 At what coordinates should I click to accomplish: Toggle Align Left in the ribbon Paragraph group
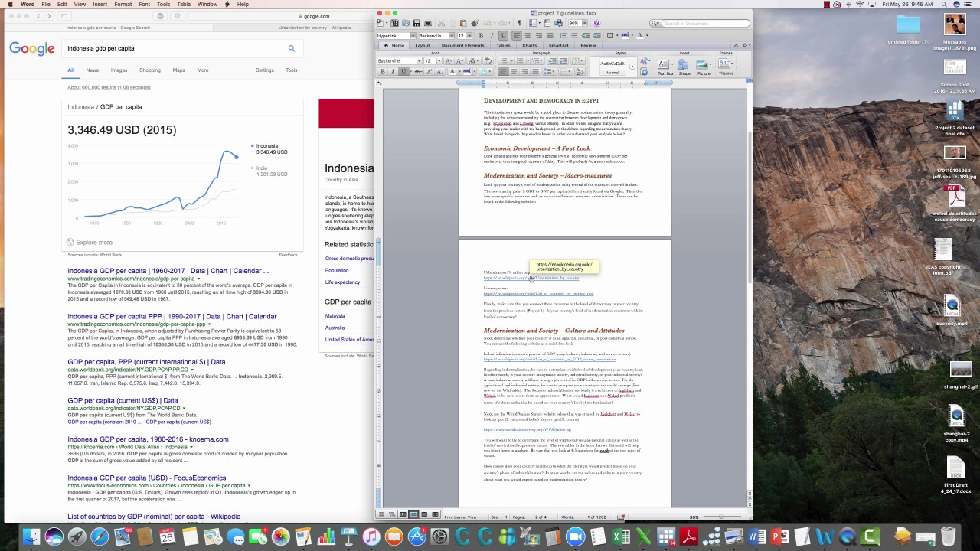click(x=503, y=71)
